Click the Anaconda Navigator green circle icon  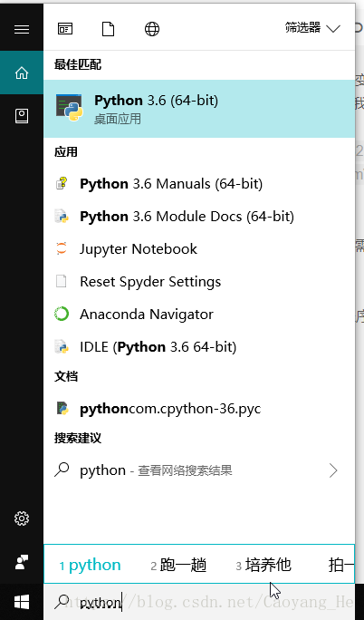click(62, 315)
